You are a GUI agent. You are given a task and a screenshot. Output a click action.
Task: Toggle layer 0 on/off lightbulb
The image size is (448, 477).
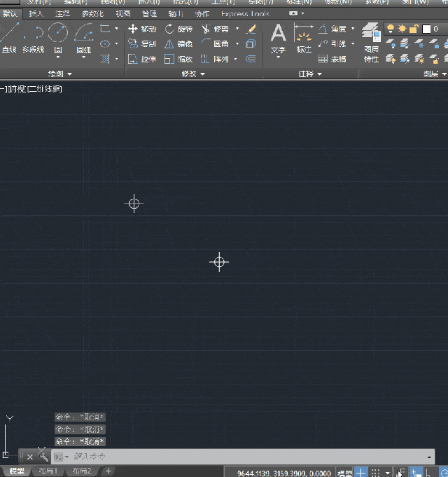pyautogui.click(x=391, y=29)
